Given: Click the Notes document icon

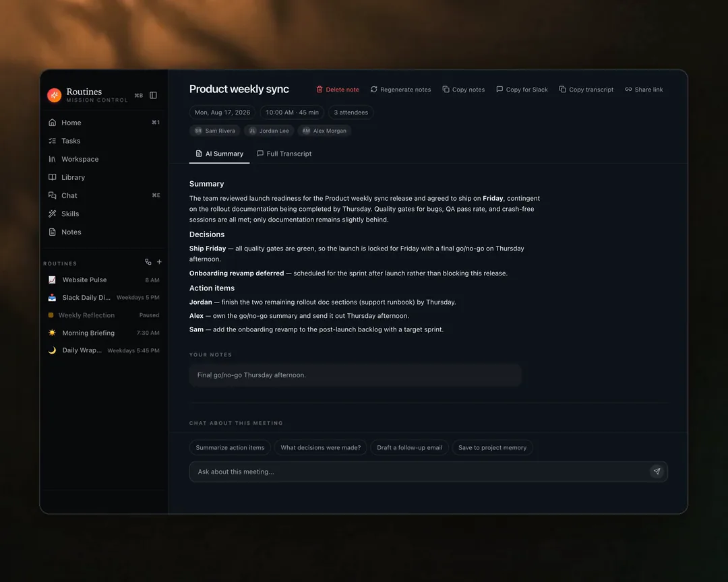Looking at the screenshot, I should tap(53, 232).
